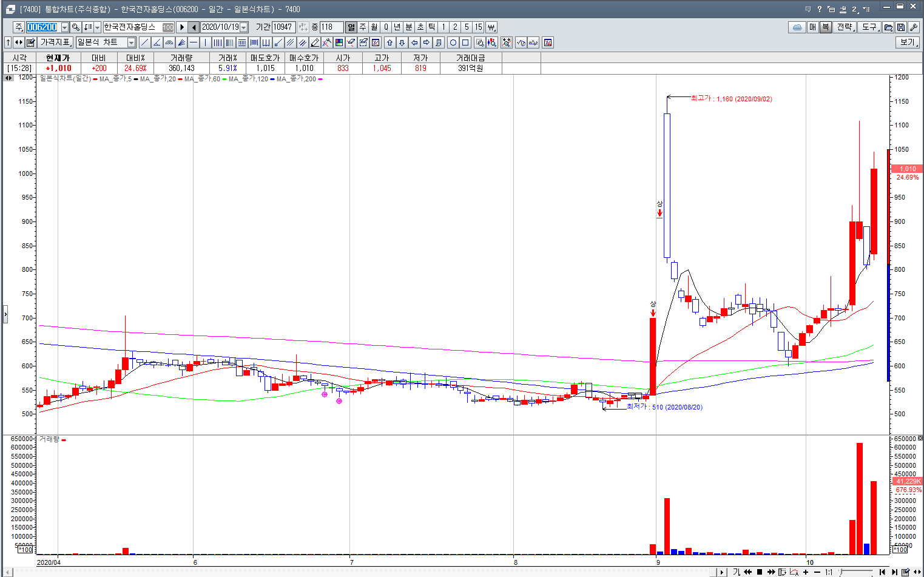
Task: Open the stock code dropdown arrow
Action: tap(65, 27)
